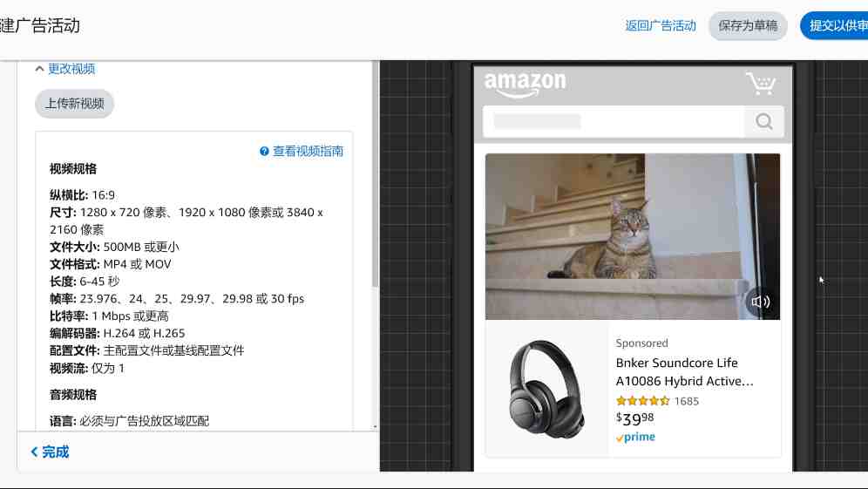Click the Prime badge under the price
The height and width of the screenshot is (489, 868).
635,437
